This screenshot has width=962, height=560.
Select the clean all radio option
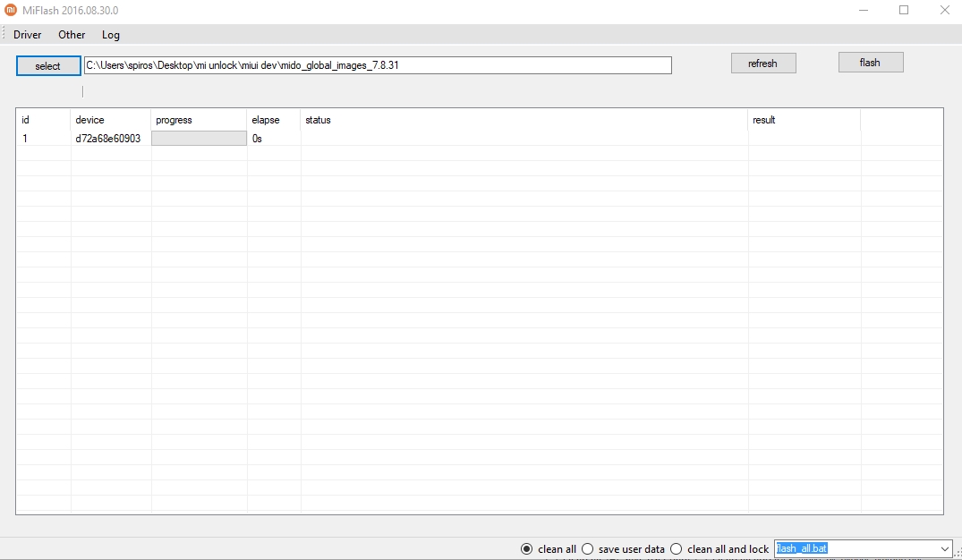(549, 549)
